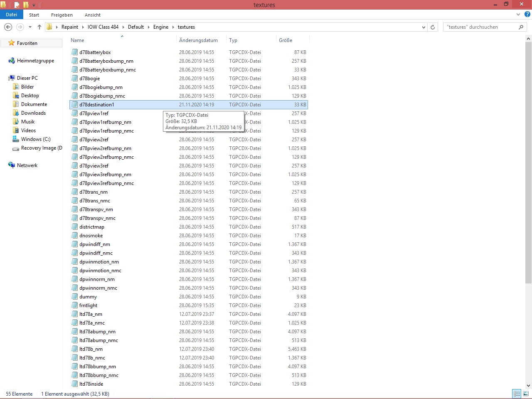This screenshot has width=532, height=399.
Task: Open the Ansicht ribbon tab
Action: click(x=93, y=15)
